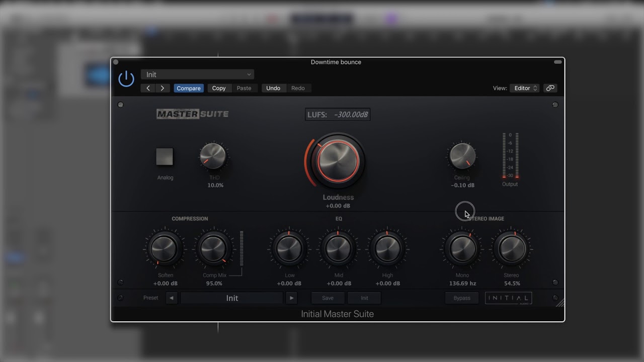Screen dimensions: 644x362
Task: Open the Init preset dropdown at top
Action: (198, 74)
